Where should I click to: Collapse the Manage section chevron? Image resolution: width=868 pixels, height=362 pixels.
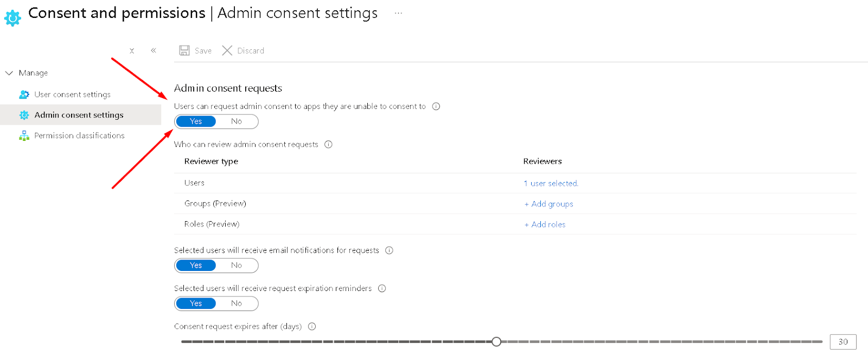pos(9,73)
